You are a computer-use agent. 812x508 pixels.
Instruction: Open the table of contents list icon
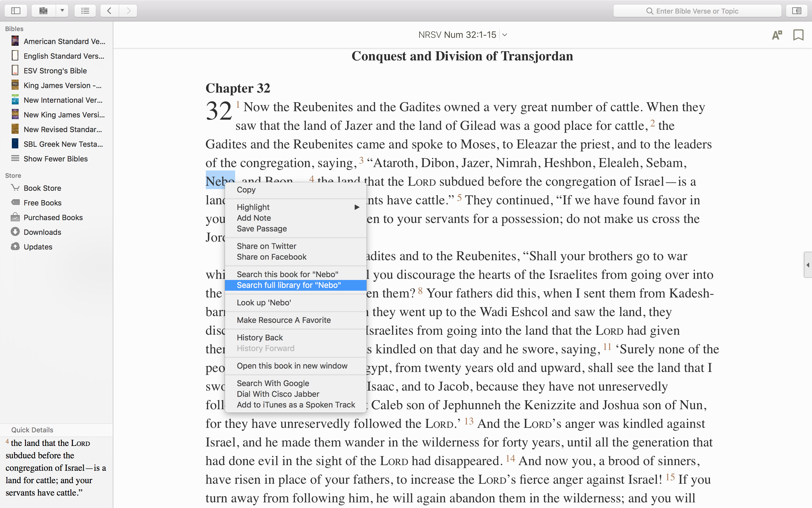coord(85,11)
